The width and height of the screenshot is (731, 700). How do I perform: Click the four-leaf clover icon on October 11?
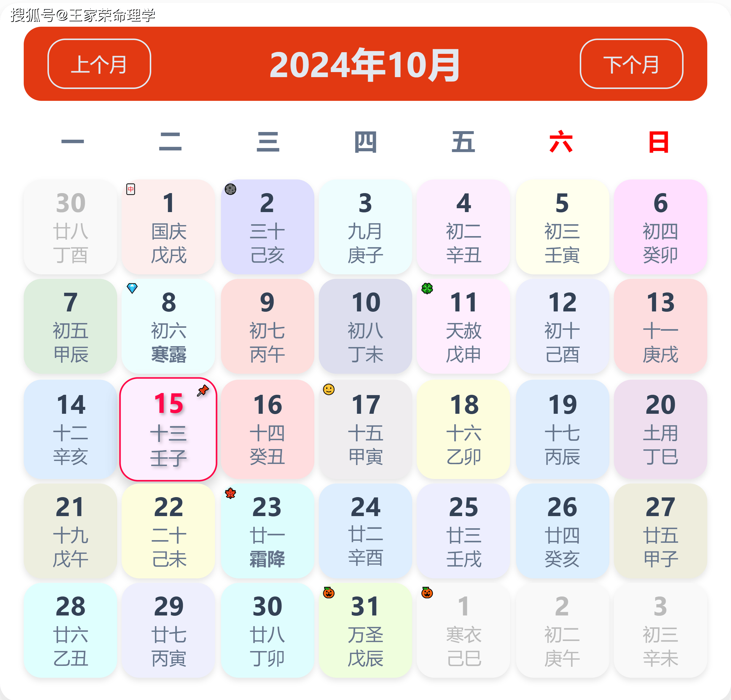tap(427, 288)
